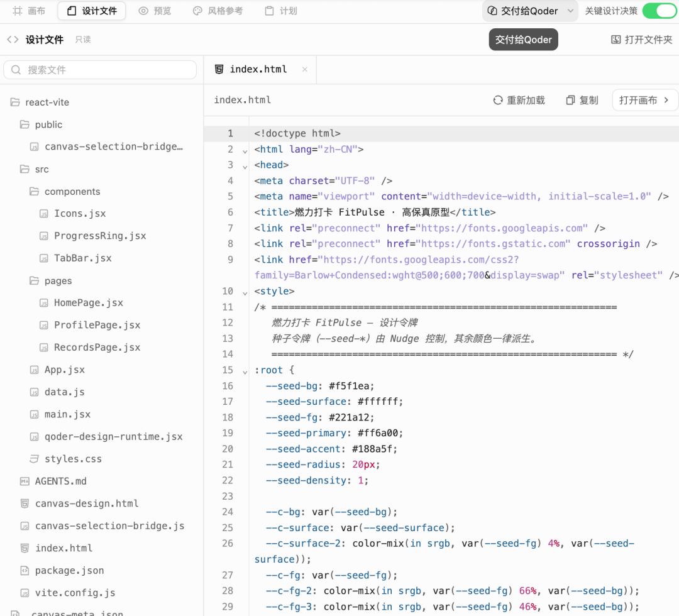The image size is (679, 616).
Task: Switch to the 画布 tab
Action: (x=28, y=11)
